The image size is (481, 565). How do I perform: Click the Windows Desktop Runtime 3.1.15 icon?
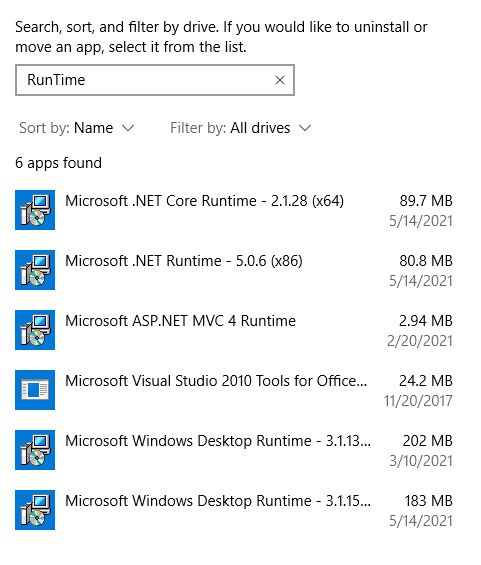[x=35, y=510]
